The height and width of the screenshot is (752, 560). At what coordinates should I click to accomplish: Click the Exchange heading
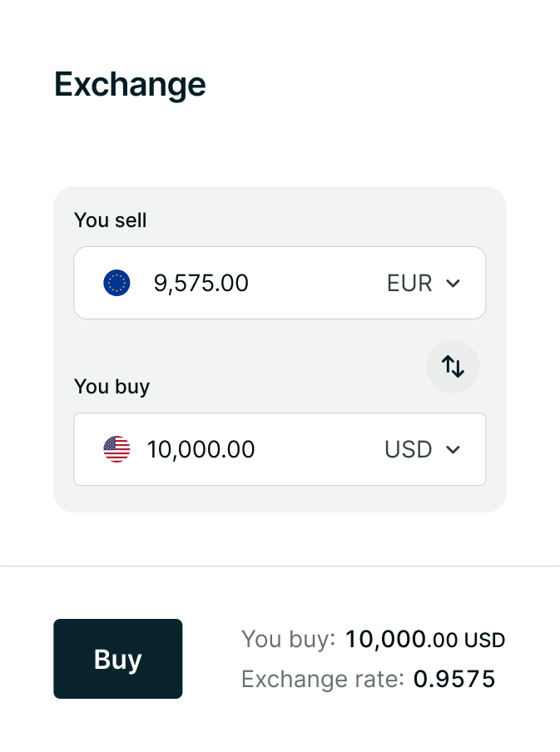(130, 85)
